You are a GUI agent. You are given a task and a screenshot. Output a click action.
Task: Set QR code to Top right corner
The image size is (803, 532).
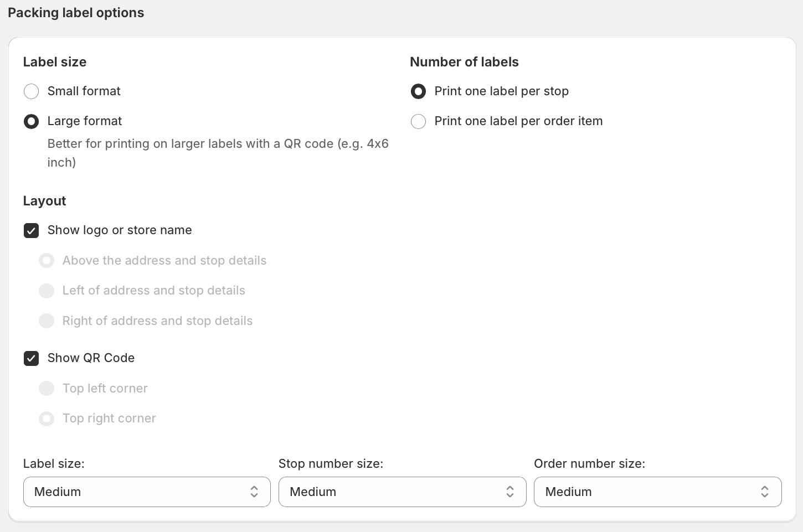coord(47,419)
